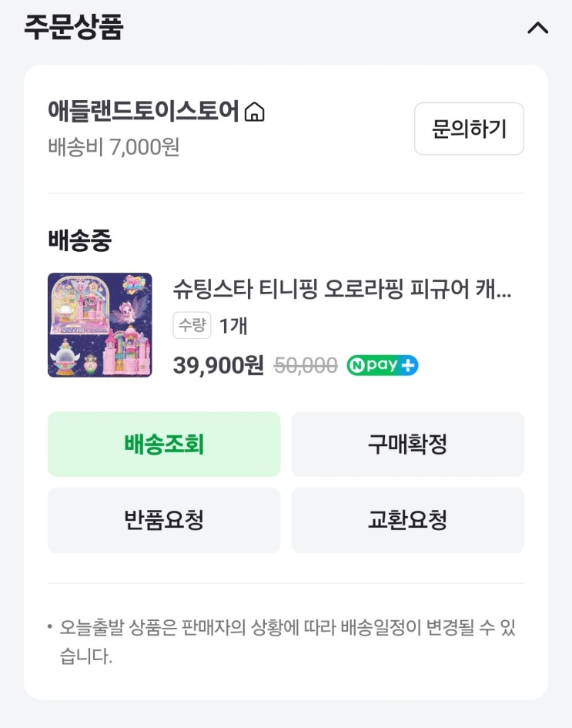Click the green N logo on pay badge
This screenshot has height=728, width=572.
coord(356,365)
